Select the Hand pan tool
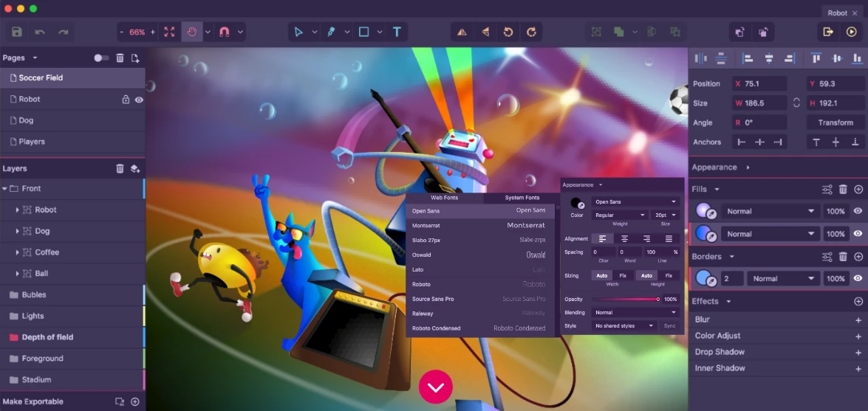Viewport: 868px width, 411px height. 192,32
